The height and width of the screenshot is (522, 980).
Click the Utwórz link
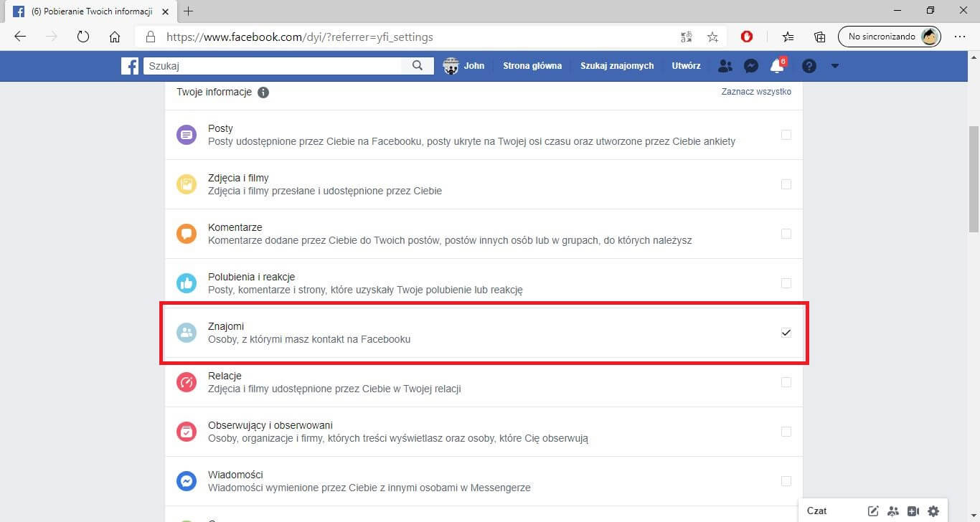pos(686,66)
